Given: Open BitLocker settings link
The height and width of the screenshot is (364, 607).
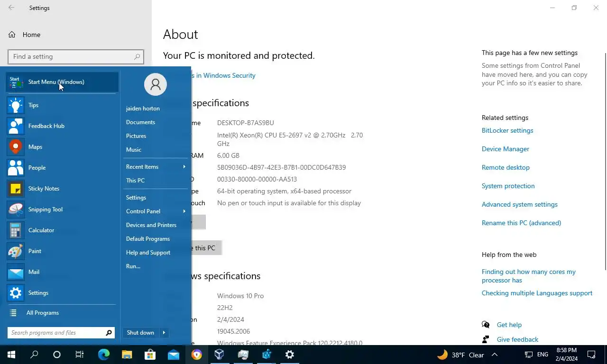Looking at the screenshot, I should (507, 130).
